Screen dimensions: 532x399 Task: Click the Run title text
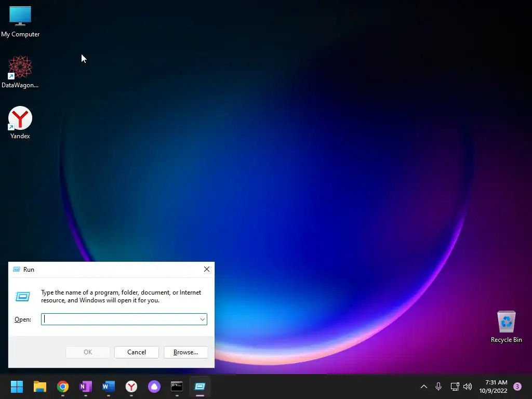29,270
